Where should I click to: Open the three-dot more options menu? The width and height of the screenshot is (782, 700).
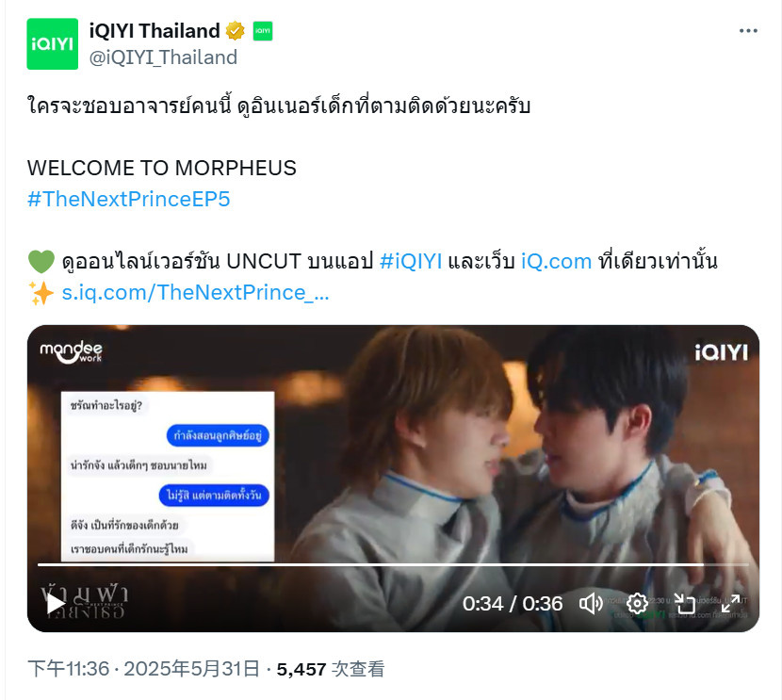[x=748, y=31]
